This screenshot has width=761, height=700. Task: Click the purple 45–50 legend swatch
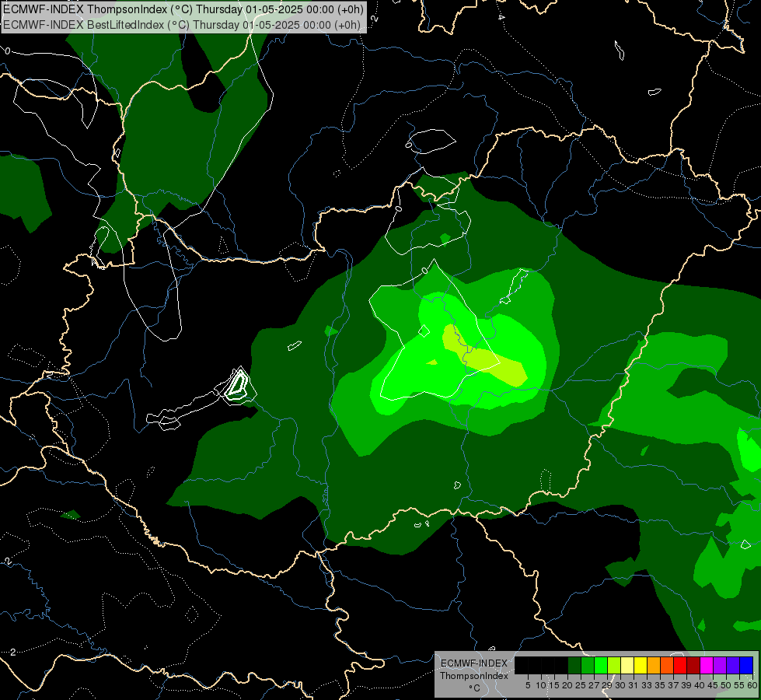coord(720,665)
